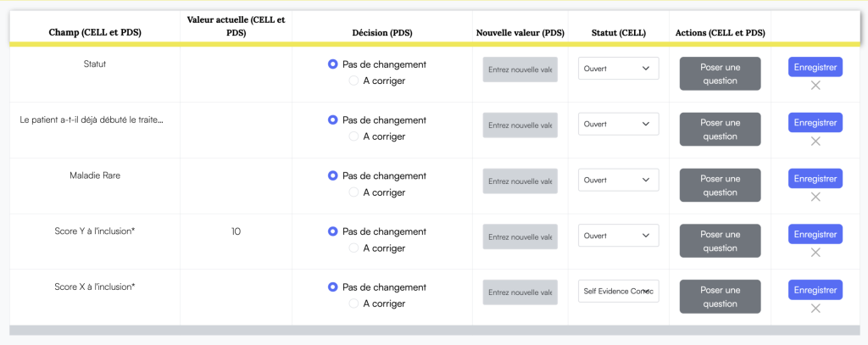
Task: Click the X icon in 'Le patient a-t-il' row
Action: tap(815, 142)
